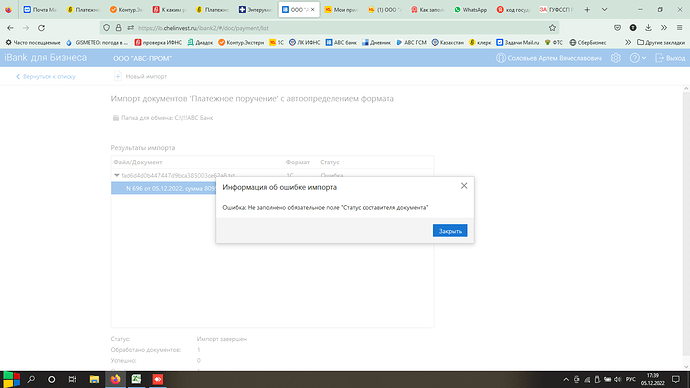Open File Explorer from taskbar

click(94, 379)
